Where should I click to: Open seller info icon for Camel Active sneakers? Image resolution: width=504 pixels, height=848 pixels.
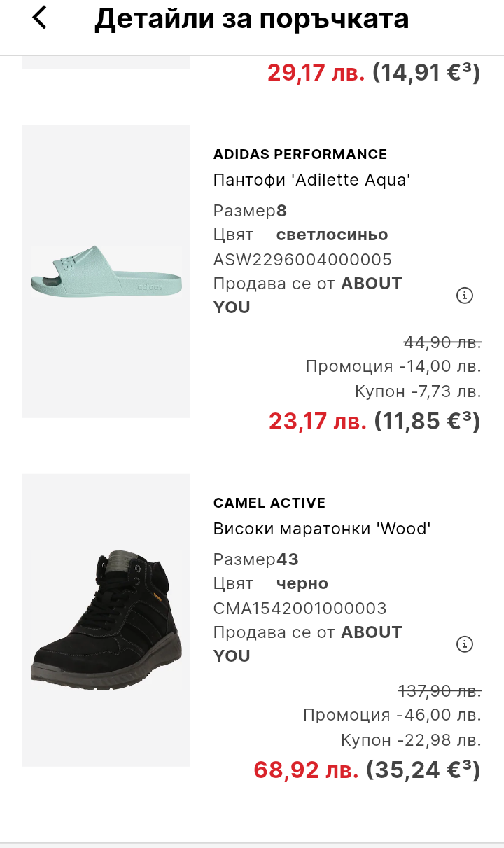(x=465, y=644)
